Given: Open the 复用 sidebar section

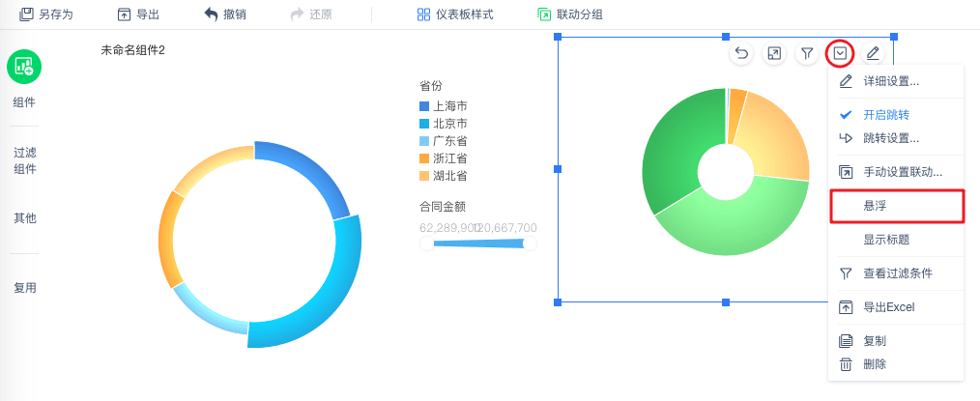Looking at the screenshot, I should [25, 287].
